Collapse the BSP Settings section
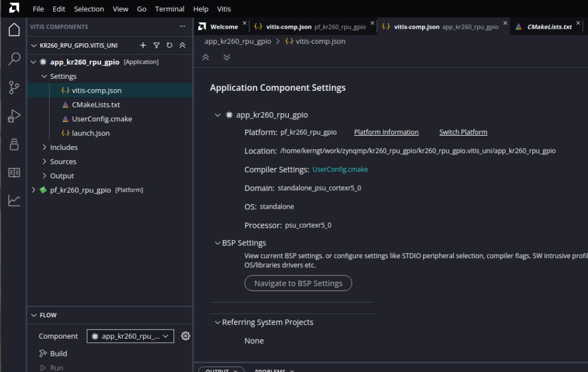 [218, 243]
